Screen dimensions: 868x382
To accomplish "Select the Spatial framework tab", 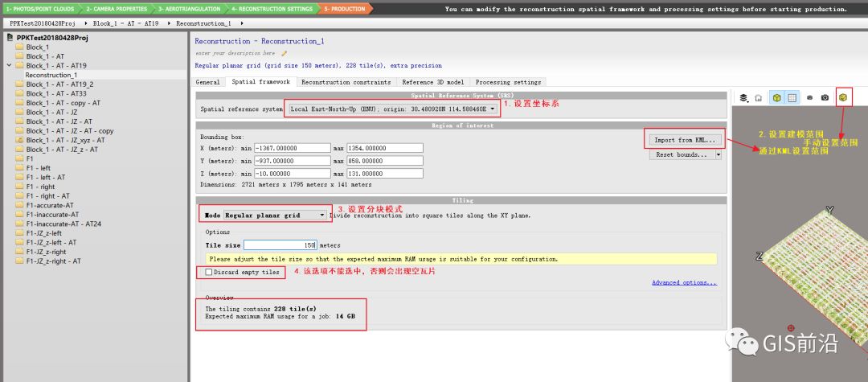I will pyautogui.click(x=260, y=82).
